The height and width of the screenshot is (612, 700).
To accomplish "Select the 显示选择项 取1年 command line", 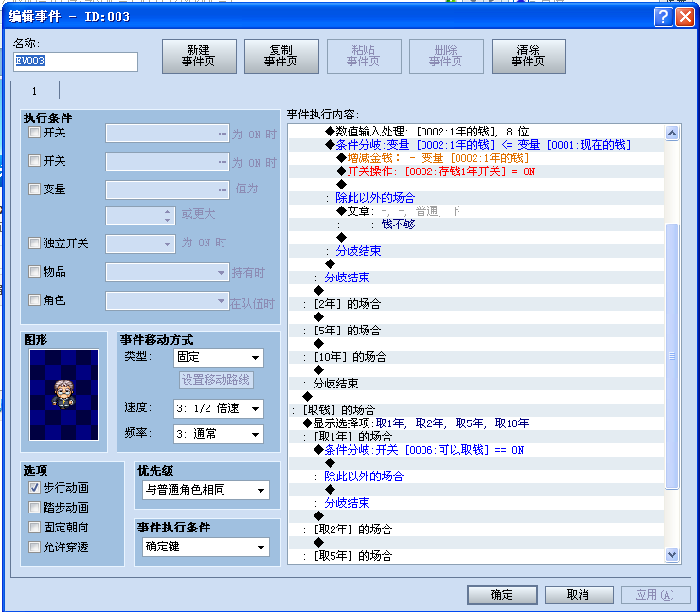I will (476, 423).
